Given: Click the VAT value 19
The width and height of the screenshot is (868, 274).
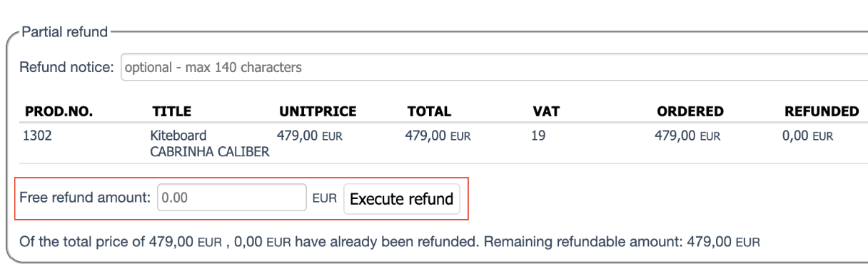Looking at the screenshot, I should [x=538, y=134].
